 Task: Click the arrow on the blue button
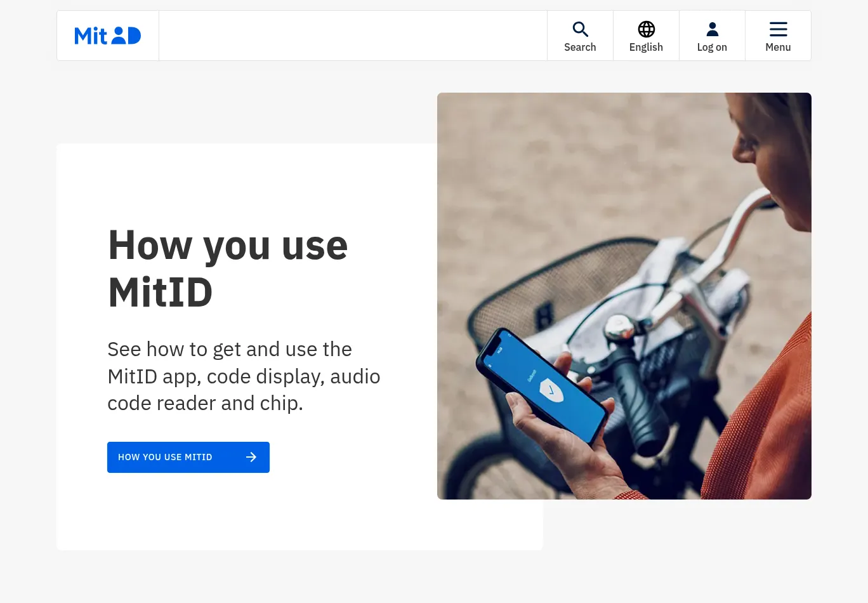[251, 457]
